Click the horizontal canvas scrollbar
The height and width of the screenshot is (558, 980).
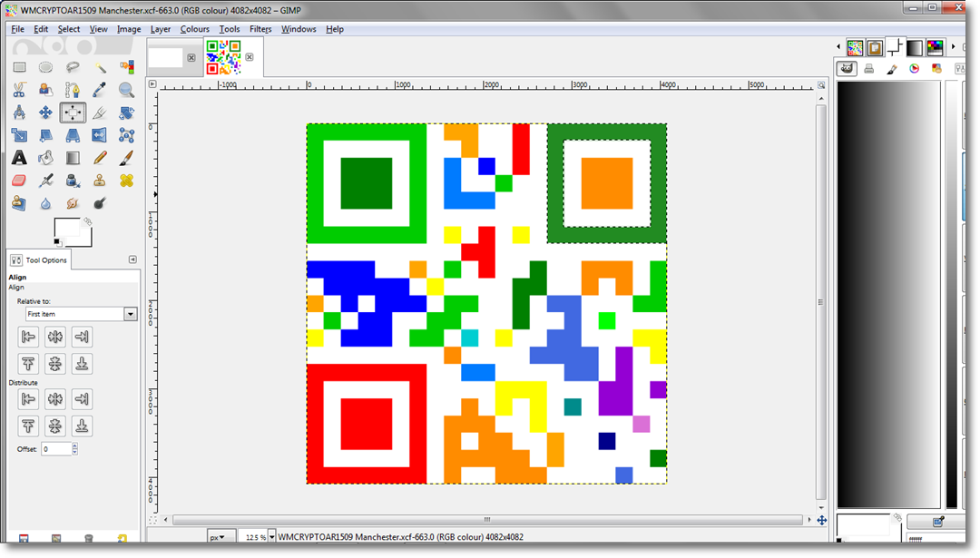click(x=487, y=520)
